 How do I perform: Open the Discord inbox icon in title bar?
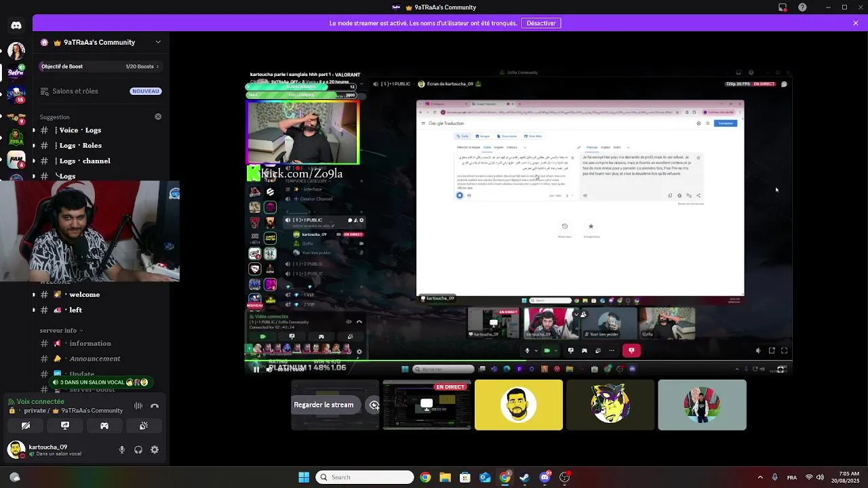[783, 7]
